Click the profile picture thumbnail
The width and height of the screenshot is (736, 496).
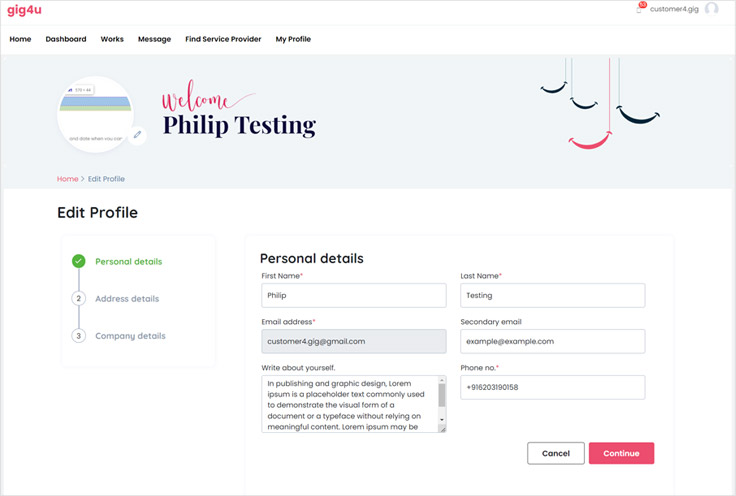coord(95,113)
